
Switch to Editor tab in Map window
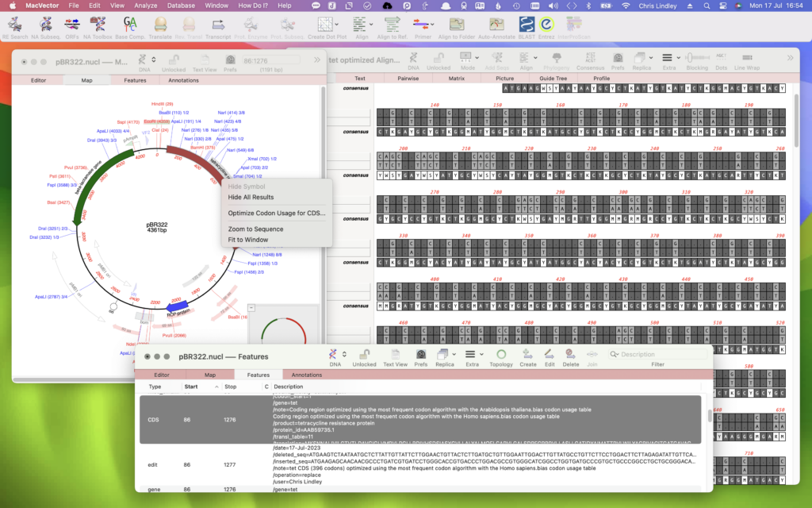pyautogui.click(x=38, y=81)
